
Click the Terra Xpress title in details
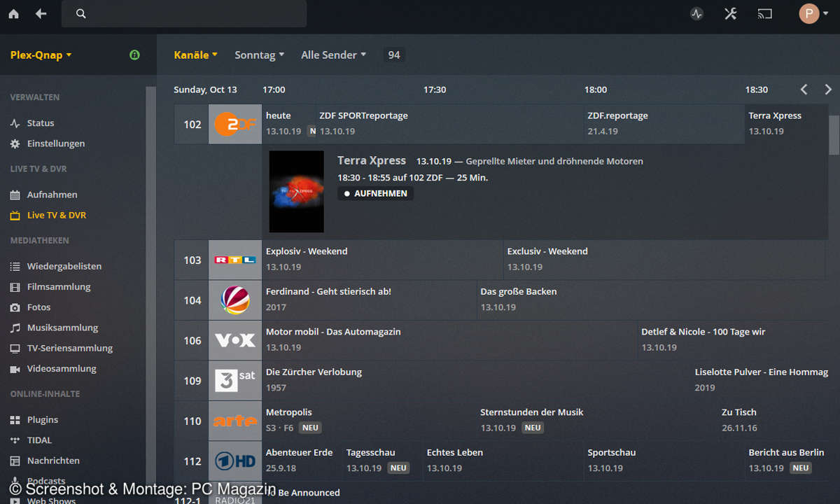point(372,160)
